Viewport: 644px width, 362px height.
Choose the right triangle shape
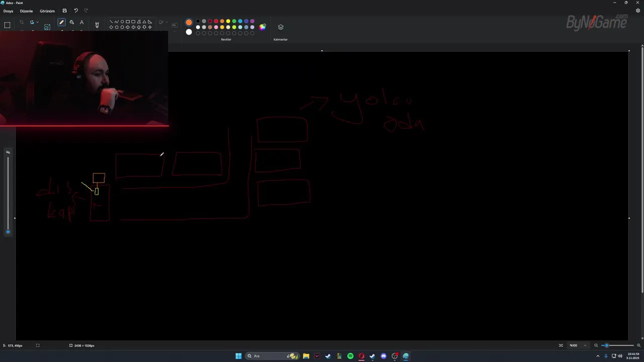(150, 22)
